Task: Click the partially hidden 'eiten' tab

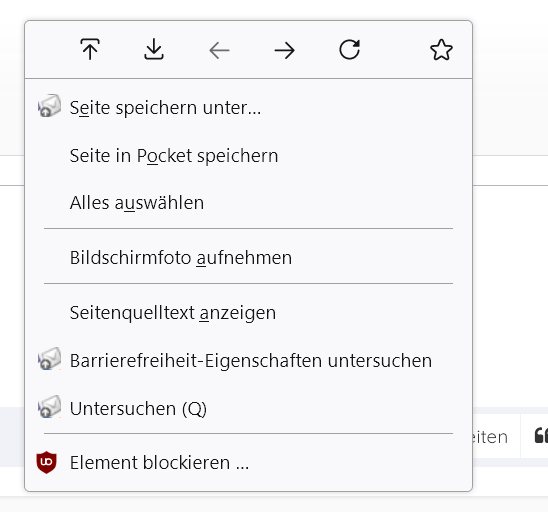Action: (x=491, y=437)
